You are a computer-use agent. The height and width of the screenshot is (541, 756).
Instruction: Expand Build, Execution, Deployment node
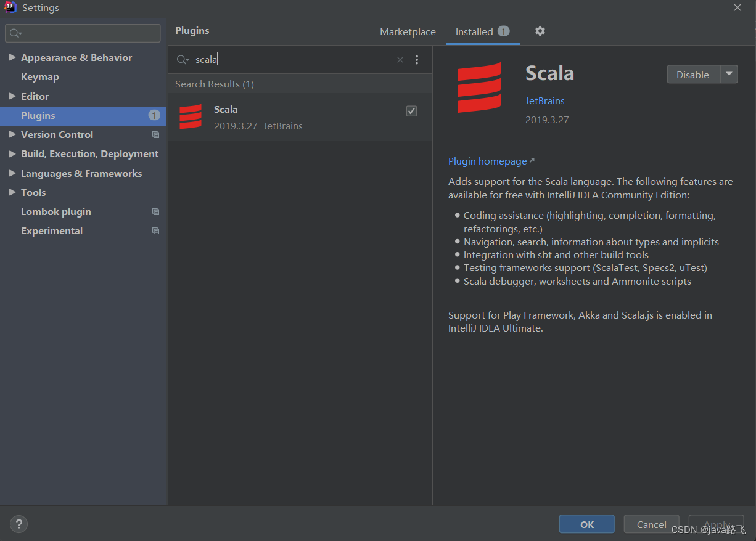click(12, 154)
